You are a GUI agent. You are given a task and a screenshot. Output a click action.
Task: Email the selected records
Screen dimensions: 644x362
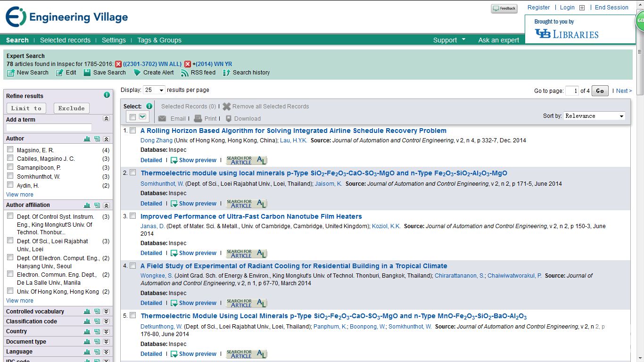click(x=172, y=119)
